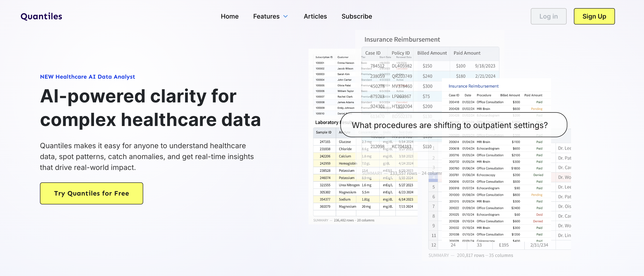Click case 200614 MRI Brain row

tap(496, 142)
